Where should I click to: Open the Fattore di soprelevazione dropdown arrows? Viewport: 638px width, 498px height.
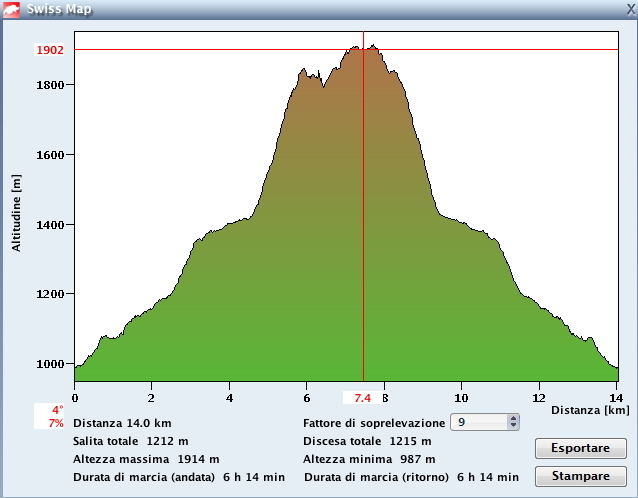513,422
